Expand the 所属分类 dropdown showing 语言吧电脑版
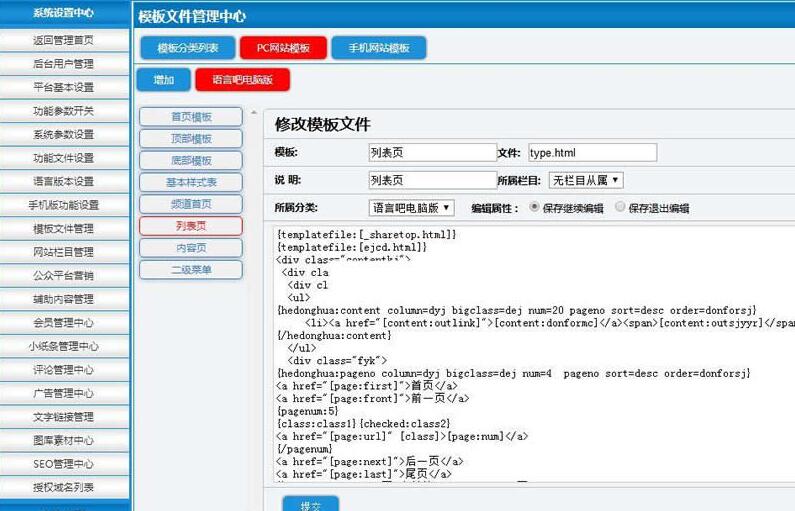 (x=412, y=208)
